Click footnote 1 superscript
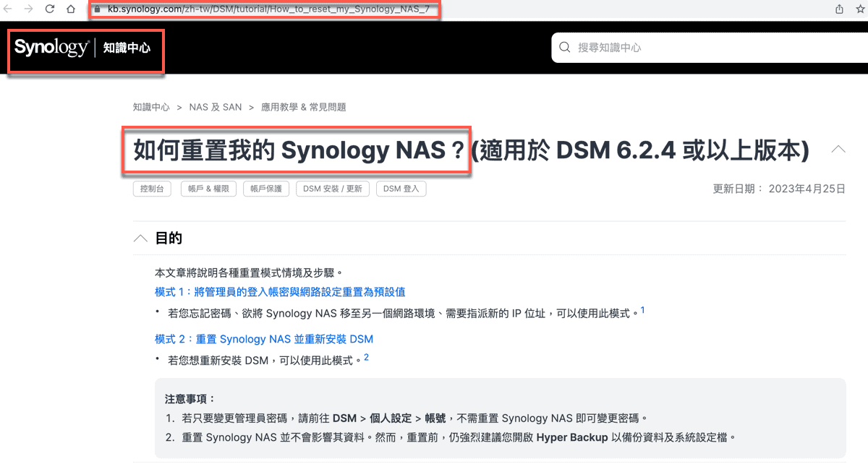Viewport: 868px width, 464px height. point(642,311)
